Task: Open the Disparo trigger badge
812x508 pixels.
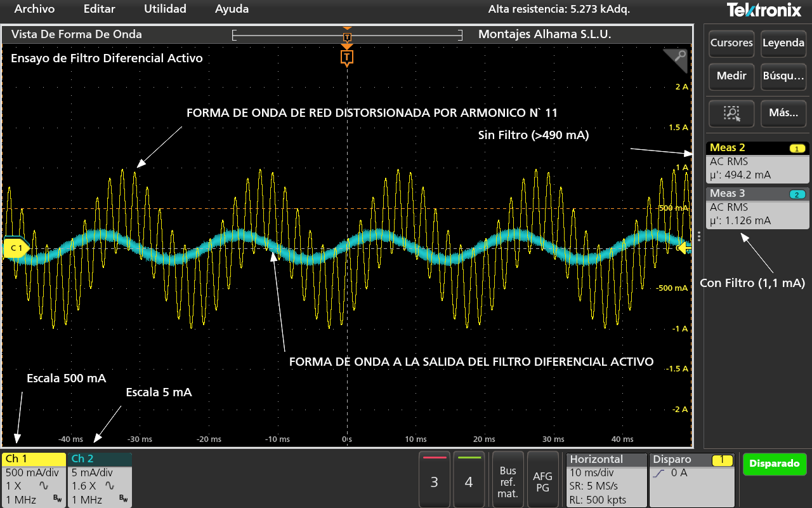Action: pyautogui.click(x=692, y=479)
